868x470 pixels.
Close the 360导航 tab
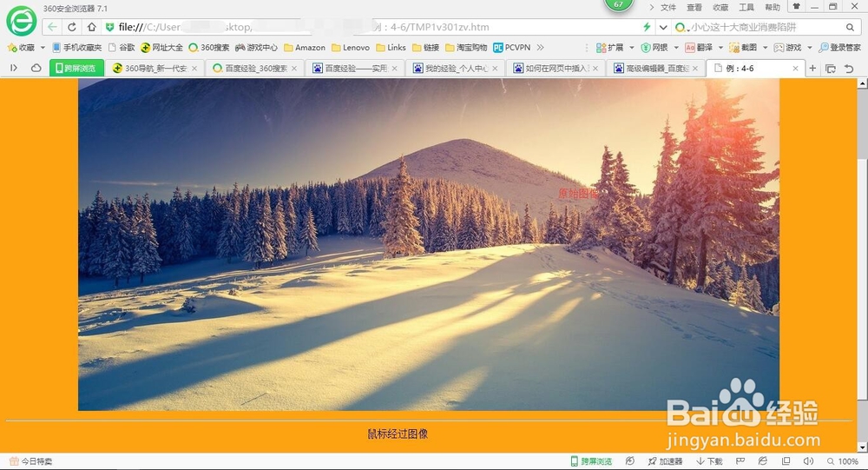pyautogui.click(x=194, y=68)
